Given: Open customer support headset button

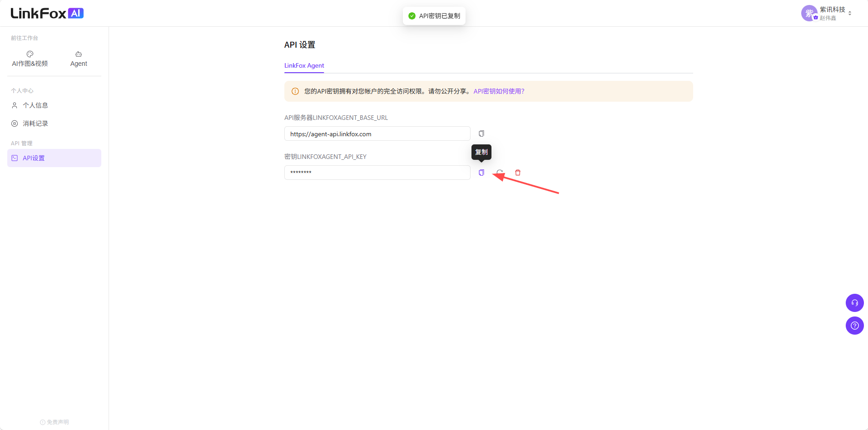Looking at the screenshot, I should tap(854, 303).
